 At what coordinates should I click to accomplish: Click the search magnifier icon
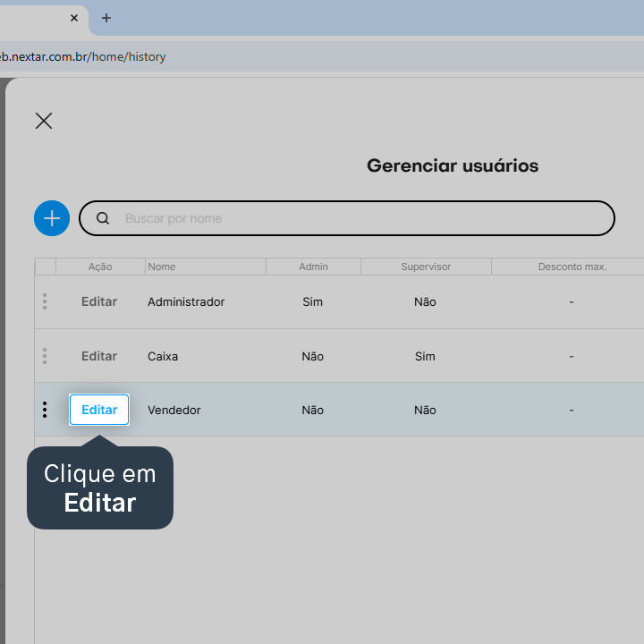(103, 218)
